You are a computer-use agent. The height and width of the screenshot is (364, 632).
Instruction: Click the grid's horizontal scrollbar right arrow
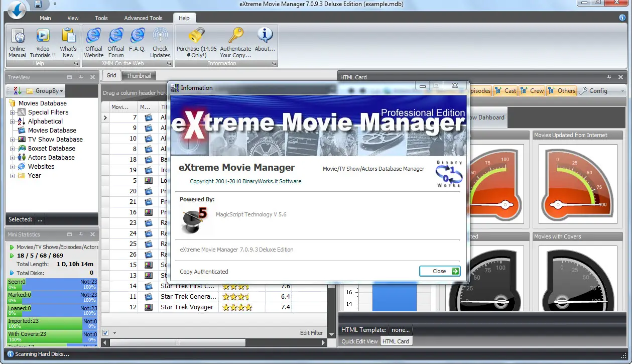[x=323, y=342]
